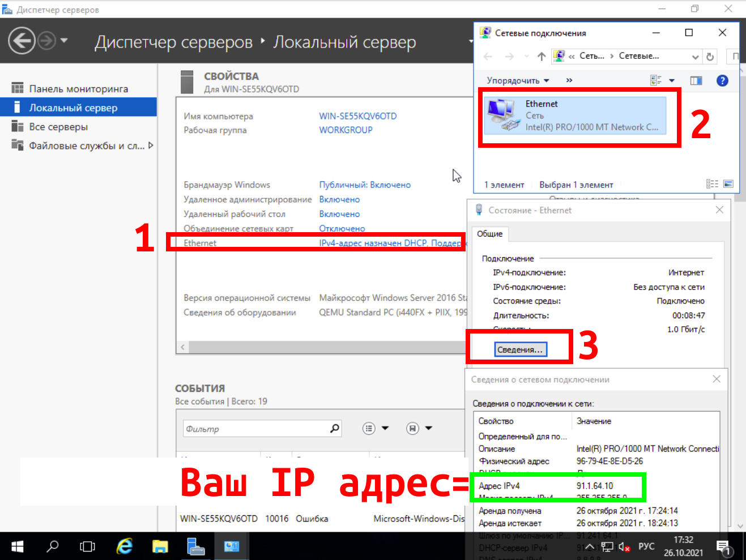Open the 'Упорядочить' menu
The height and width of the screenshot is (560, 746).
pos(518,80)
